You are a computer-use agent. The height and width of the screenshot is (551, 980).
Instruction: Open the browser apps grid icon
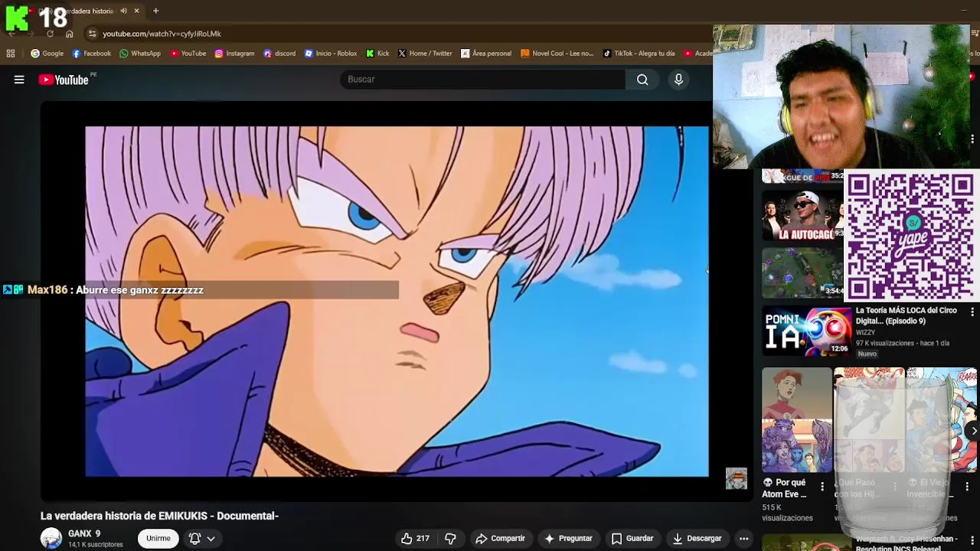pos(11,54)
